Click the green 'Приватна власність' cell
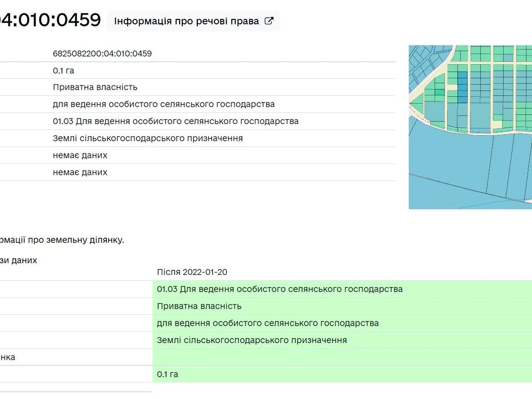The image size is (532, 399). point(199,306)
